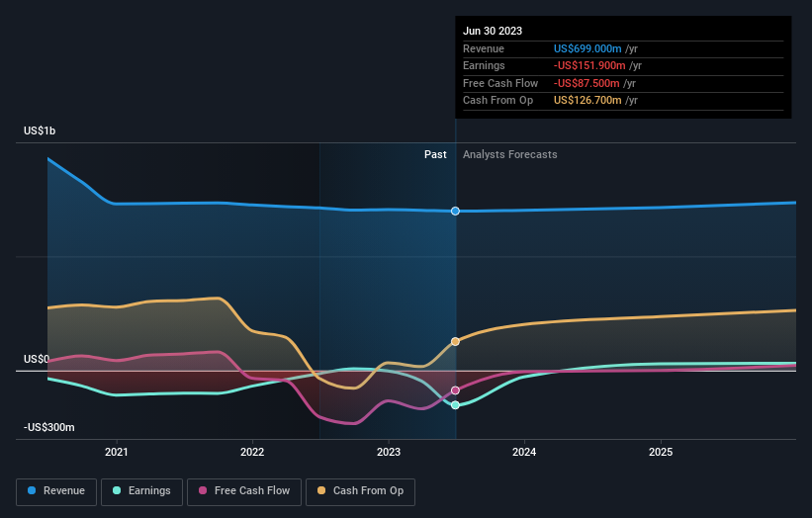This screenshot has width=812, height=518.
Task: Click the blue Revenue legend dot
Action: [32, 490]
